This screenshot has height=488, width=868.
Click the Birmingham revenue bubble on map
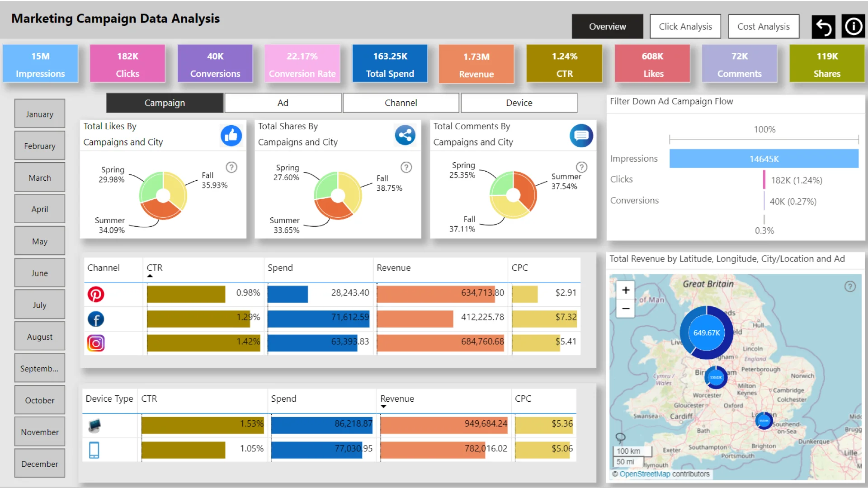[x=716, y=377]
